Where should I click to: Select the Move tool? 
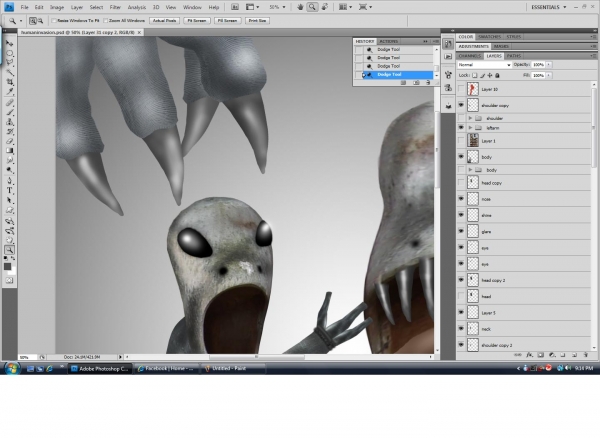click(9, 43)
